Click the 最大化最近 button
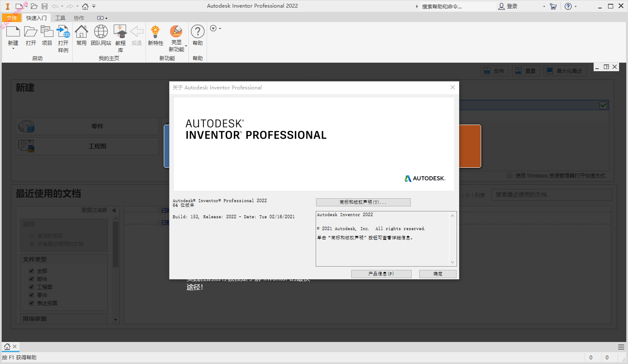 565,71
